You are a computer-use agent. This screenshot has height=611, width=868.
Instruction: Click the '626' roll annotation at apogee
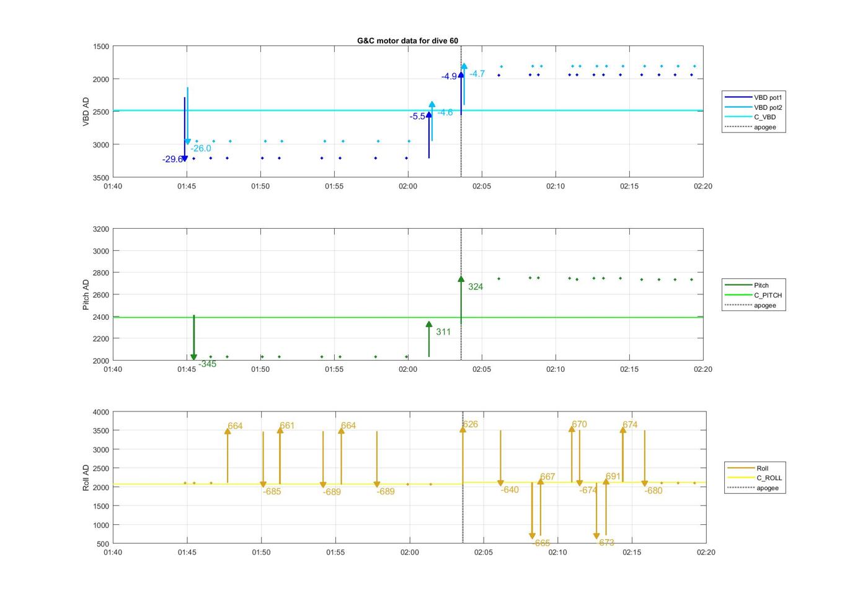(x=471, y=424)
